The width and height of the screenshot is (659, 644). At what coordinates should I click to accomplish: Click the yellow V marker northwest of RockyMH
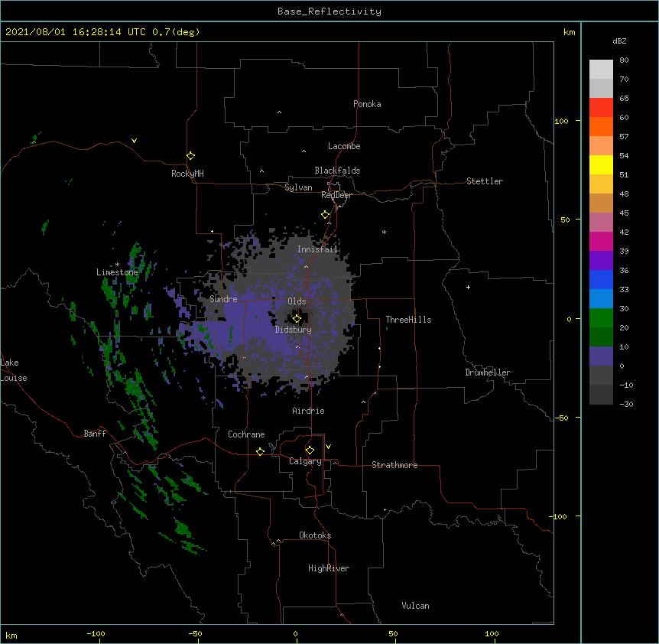pyautogui.click(x=134, y=141)
